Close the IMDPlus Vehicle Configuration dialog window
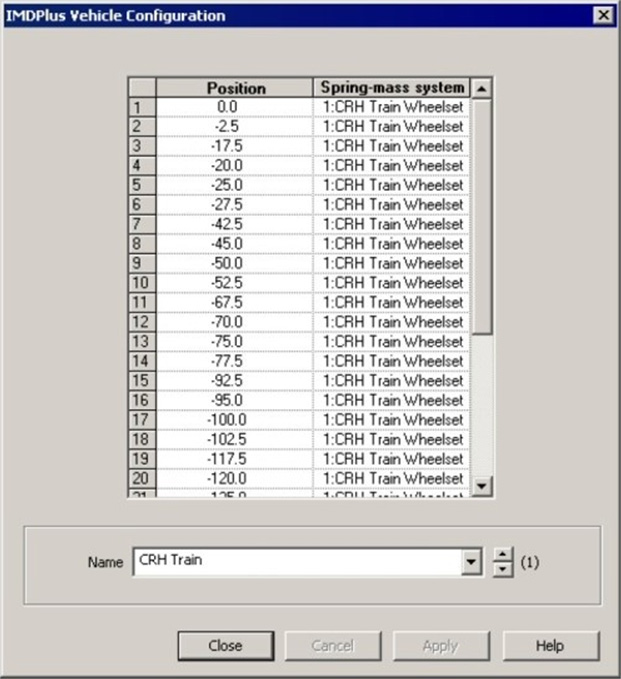The width and height of the screenshot is (621, 679). point(603,15)
